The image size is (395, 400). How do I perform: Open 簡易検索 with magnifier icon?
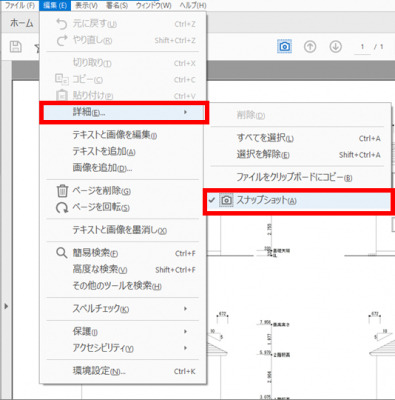(122, 253)
